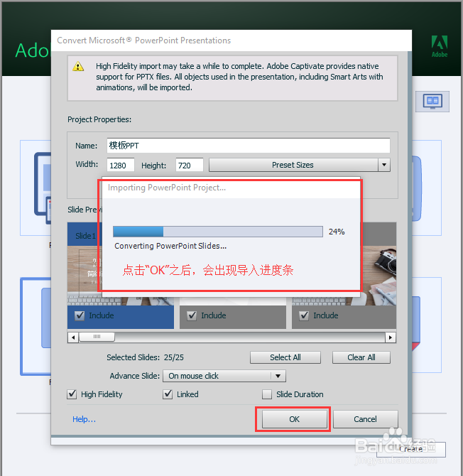Open the Preset Sizes dropdown arrow
463x476 pixels.
click(x=384, y=165)
